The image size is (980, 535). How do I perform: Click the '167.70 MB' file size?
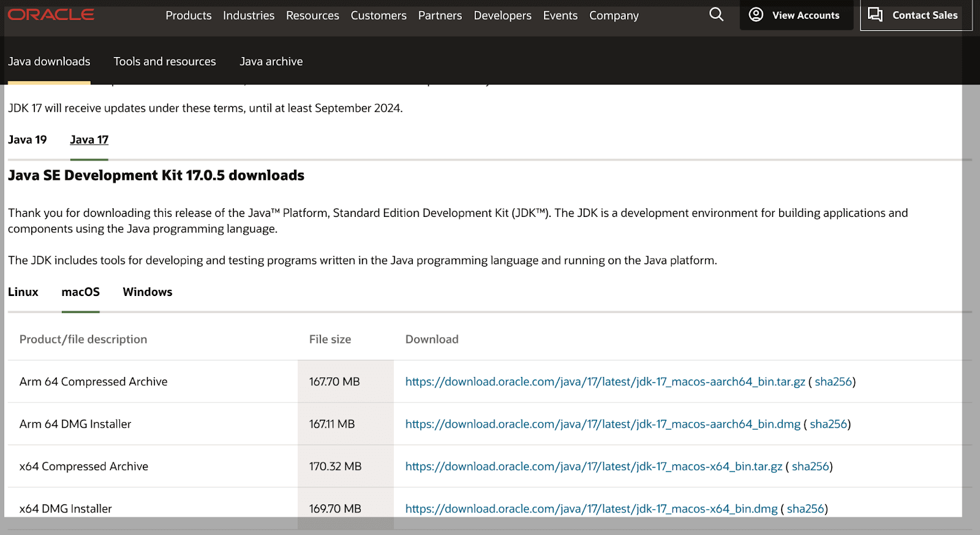pos(334,382)
